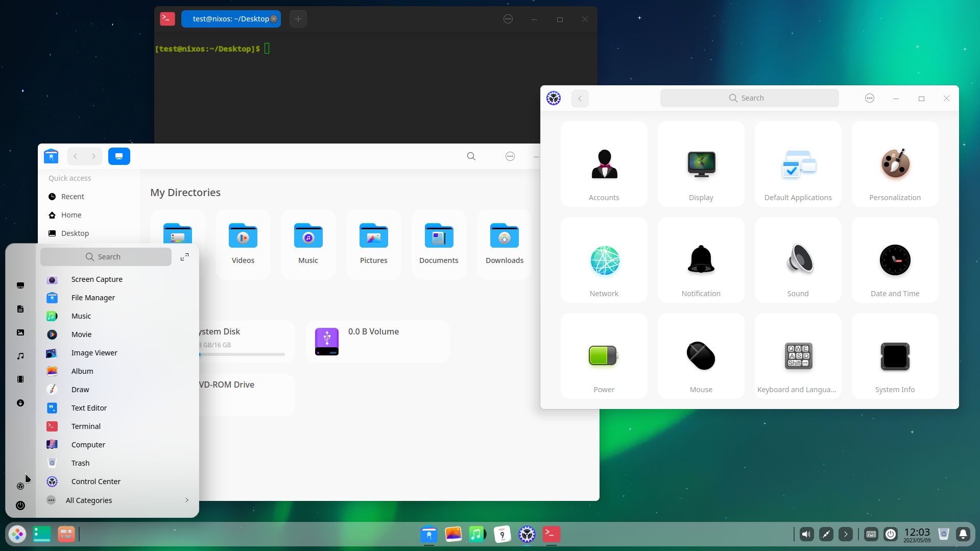Open the Network settings module

[x=604, y=260]
